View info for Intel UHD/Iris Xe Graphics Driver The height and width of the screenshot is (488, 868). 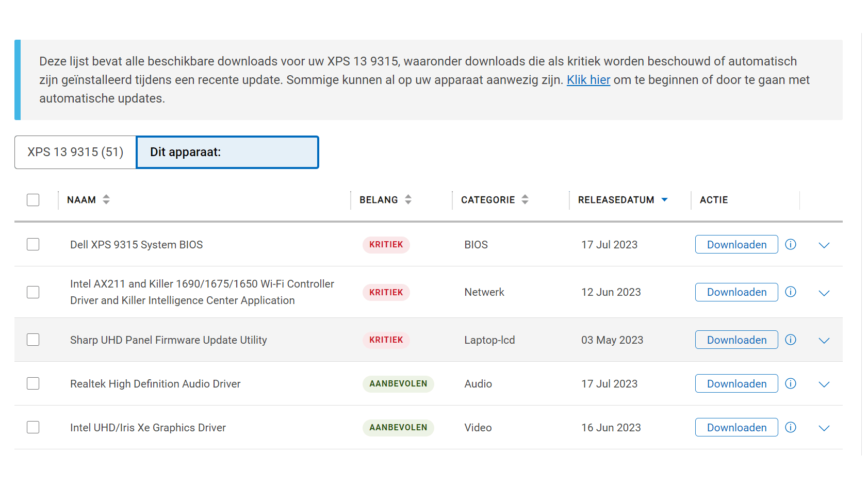(791, 427)
